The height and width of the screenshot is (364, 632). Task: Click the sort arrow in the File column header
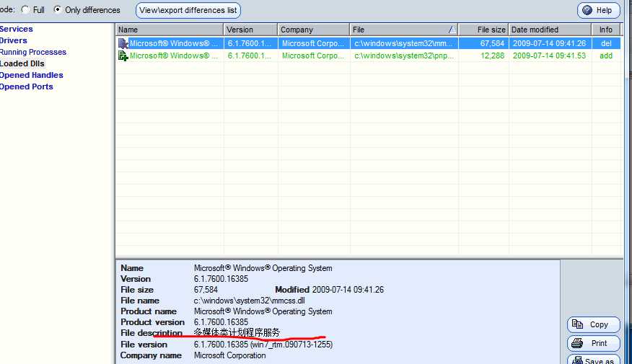tap(452, 30)
